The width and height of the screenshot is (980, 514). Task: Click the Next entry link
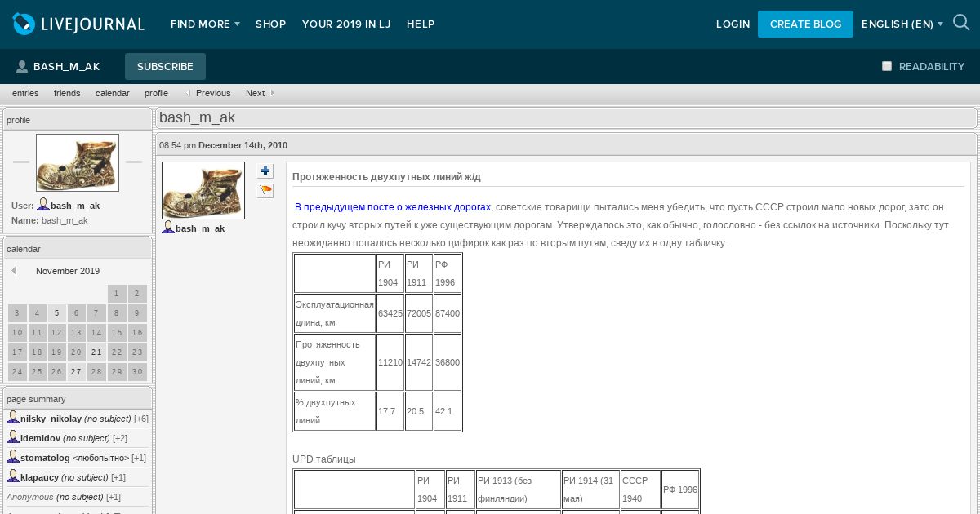click(256, 93)
